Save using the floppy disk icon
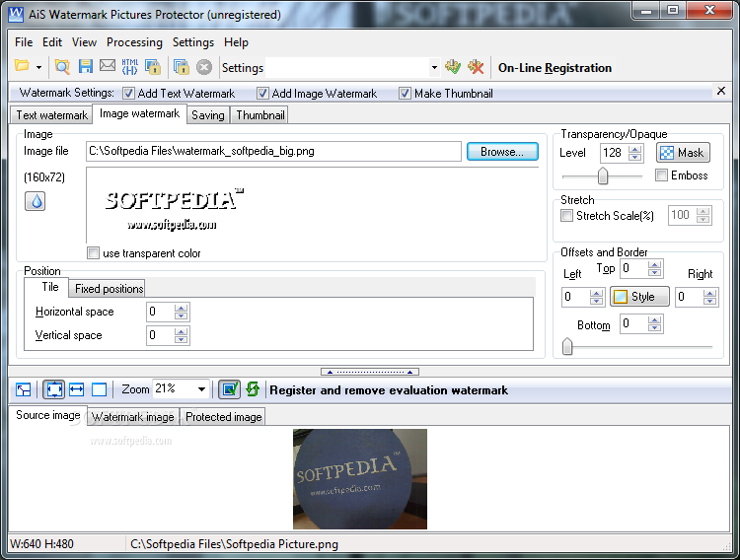The image size is (740, 560). pos(86,66)
